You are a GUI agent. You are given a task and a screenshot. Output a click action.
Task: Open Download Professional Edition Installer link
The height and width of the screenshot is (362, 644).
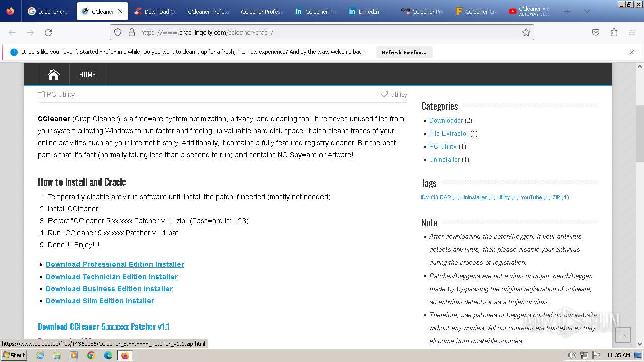[x=115, y=264]
